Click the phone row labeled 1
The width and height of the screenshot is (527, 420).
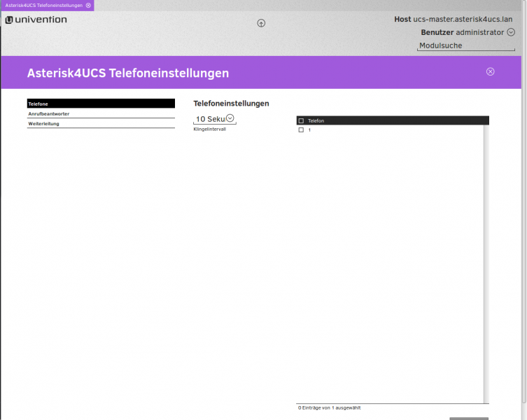point(390,129)
